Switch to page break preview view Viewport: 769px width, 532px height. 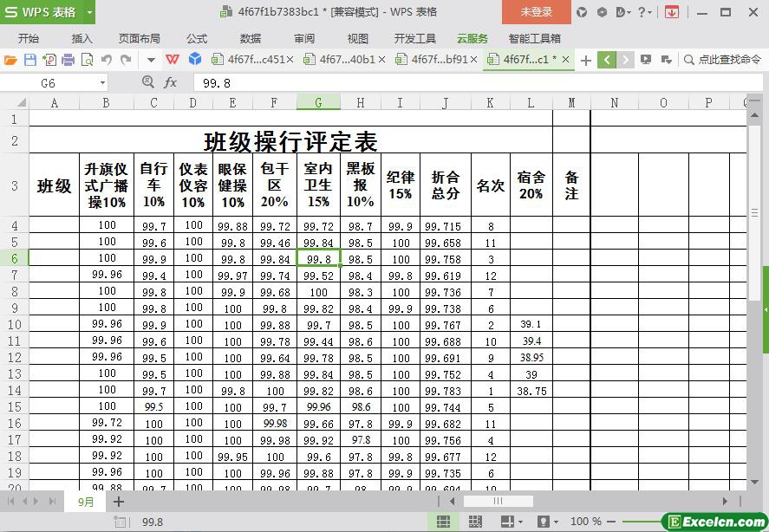pos(475,522)
